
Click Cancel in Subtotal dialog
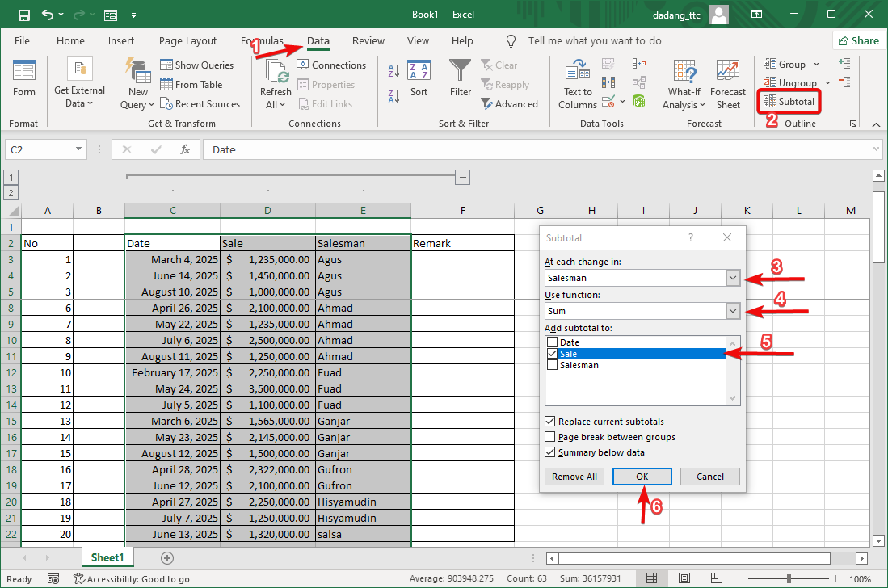coord(709,477)
